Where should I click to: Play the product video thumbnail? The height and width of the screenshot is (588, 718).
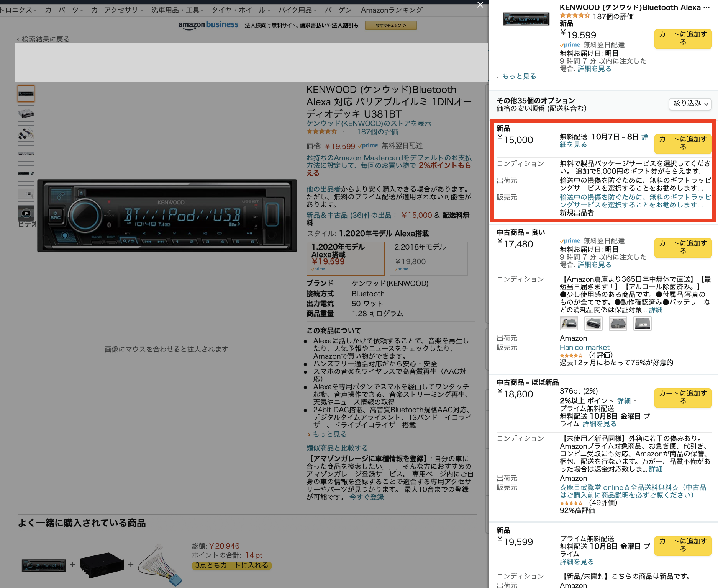[x=26, y=213]
